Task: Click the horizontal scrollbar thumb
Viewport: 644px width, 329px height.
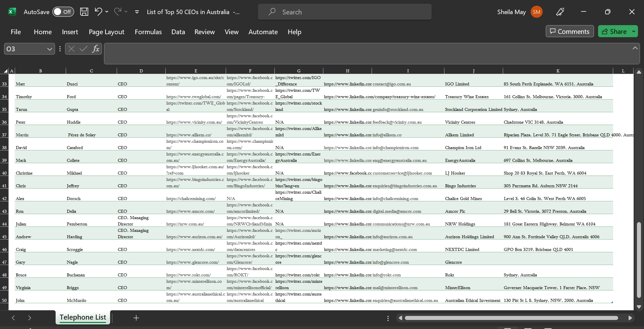Action: pos(511,318)
